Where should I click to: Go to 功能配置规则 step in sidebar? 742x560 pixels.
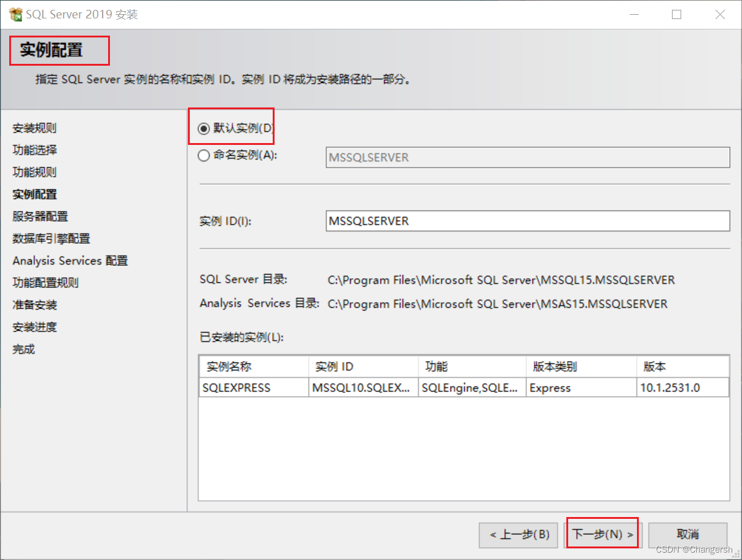pos(45,283)
